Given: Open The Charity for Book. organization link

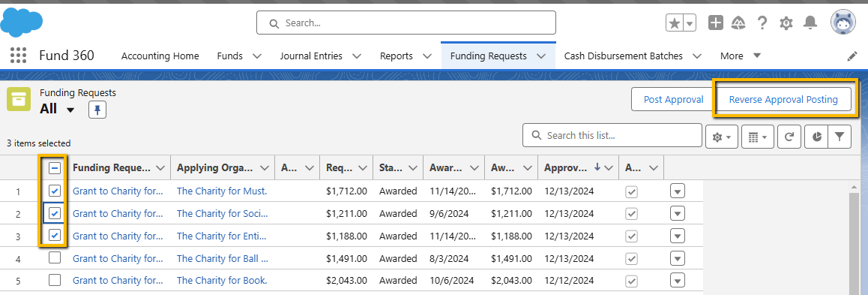Looking at the screenshot, I should 222,280.
